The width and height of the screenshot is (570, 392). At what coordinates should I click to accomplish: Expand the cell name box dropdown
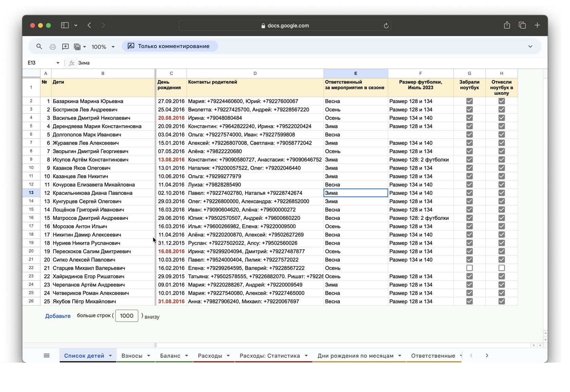point(58,63)
